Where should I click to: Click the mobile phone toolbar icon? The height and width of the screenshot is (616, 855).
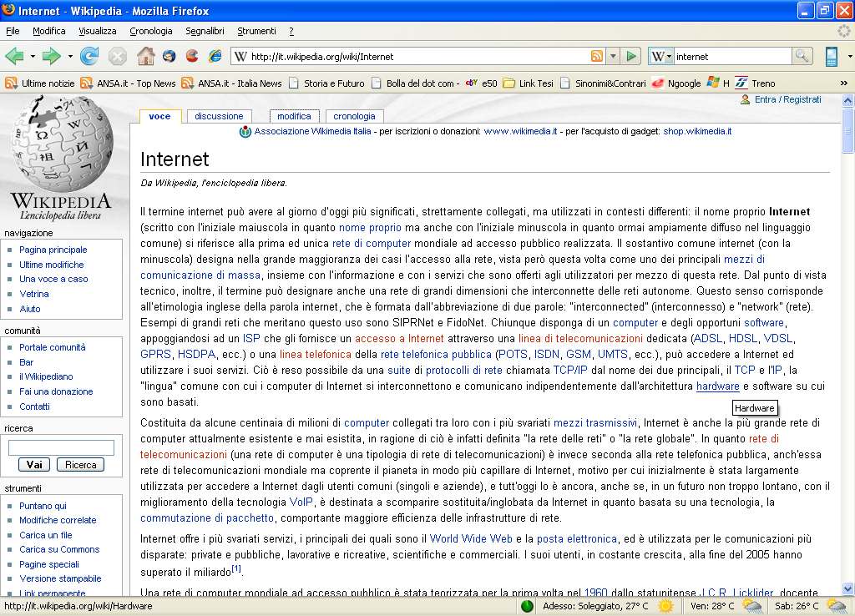(831, 56)
